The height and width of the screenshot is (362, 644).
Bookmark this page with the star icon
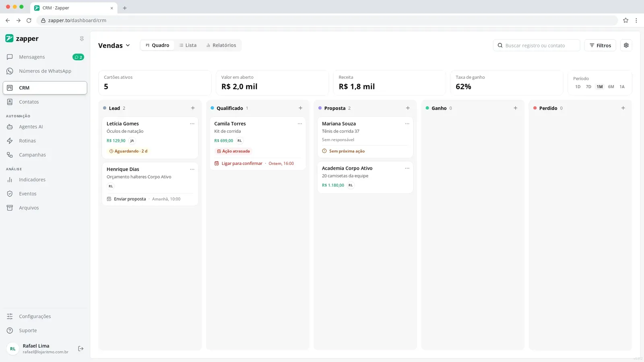pyautogui.click(x=625, y=21)
